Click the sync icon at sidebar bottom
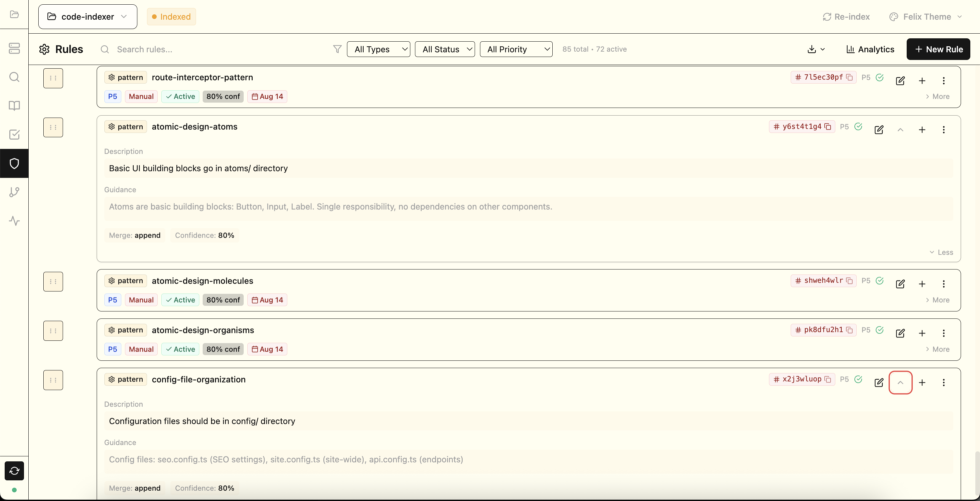The width and height of the screenshot is (980, 501). tap(14, 471)
